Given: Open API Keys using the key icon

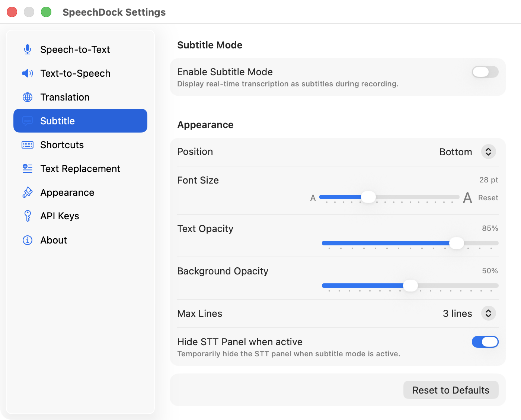Looking at the screenshot, I should tap(27, 216).
